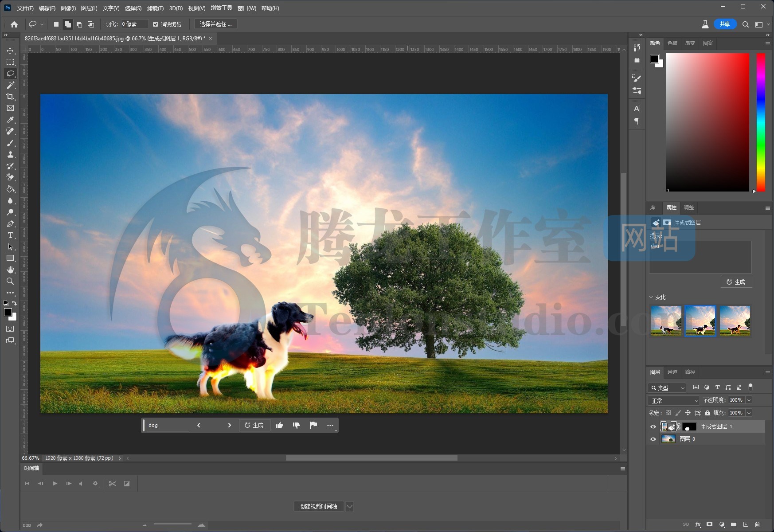The image size is (774, 532).
Task: Select the Rectangular Marquee tool
Action: (10, 62)
